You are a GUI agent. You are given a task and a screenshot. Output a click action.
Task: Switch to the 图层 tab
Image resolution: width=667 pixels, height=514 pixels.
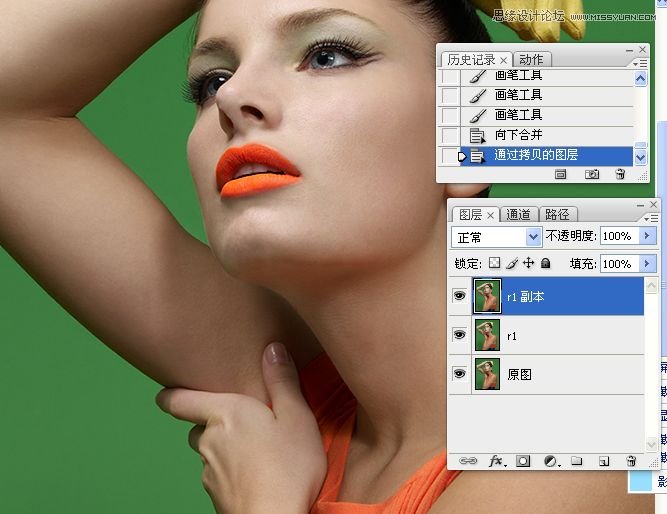(x=470, y=215)
